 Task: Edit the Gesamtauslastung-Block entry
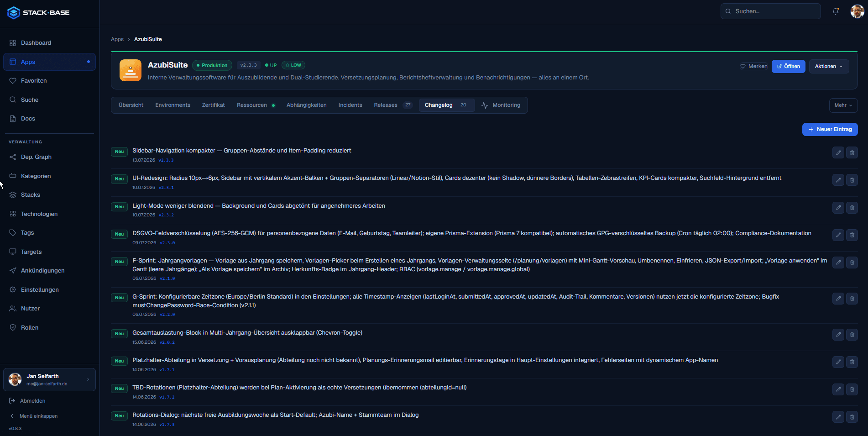coord(838,335)
